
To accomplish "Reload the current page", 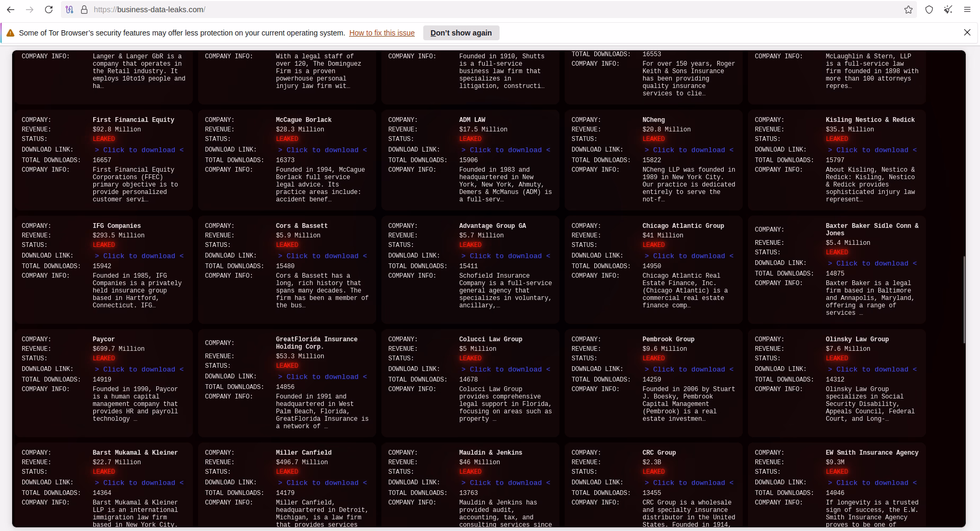I will point(49,10).
